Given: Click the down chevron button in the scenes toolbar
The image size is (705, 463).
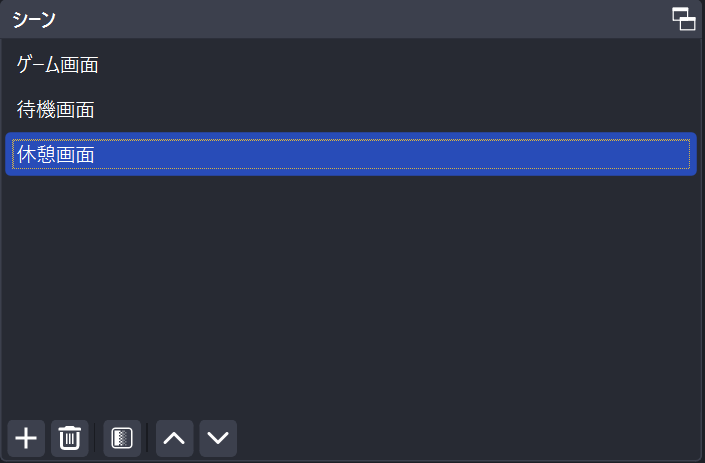Looking at the screenshot, I should [218, 438].
